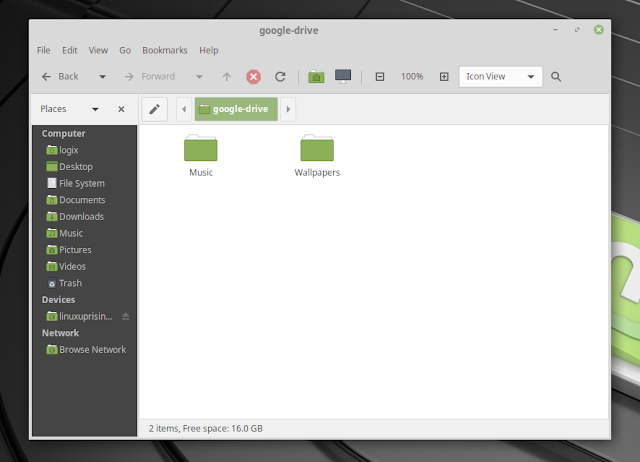Open the Bookmarks menu
The height and width of the screenshot is (462, 640).
[x=164, y=50]
